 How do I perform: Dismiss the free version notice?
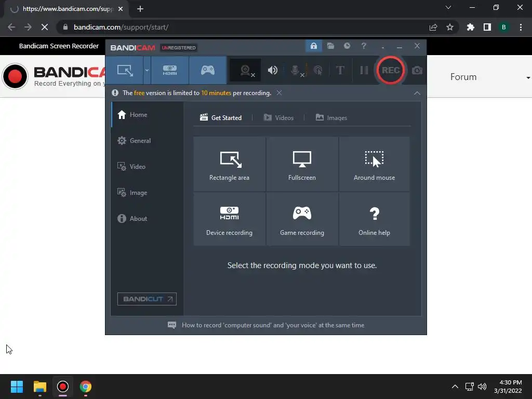click(279, 92)
